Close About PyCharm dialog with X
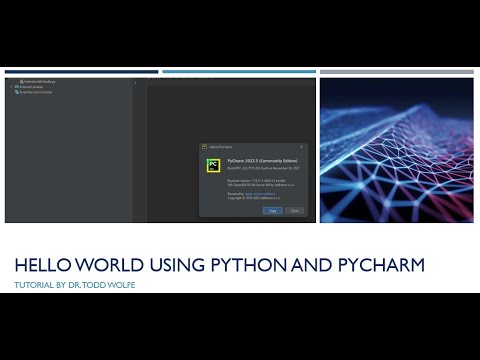 pyautogui.click(x=302, y=147)
